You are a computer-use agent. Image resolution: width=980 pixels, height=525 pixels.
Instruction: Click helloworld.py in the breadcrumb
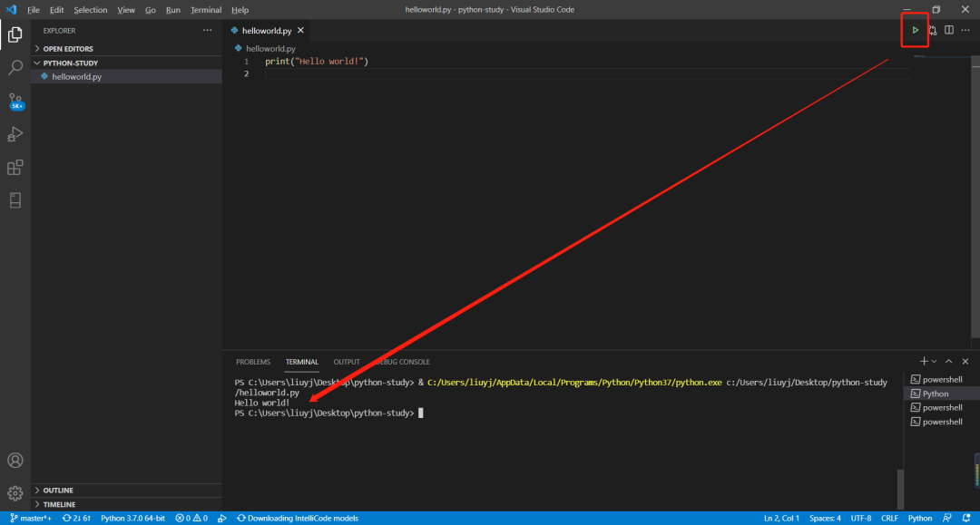(270, 48)
